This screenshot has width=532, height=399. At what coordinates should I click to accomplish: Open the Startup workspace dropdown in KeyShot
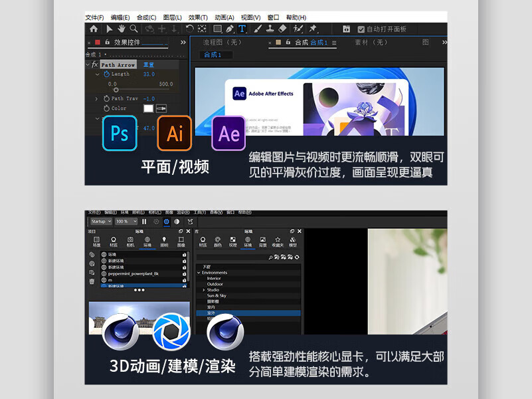pos(101,221)
